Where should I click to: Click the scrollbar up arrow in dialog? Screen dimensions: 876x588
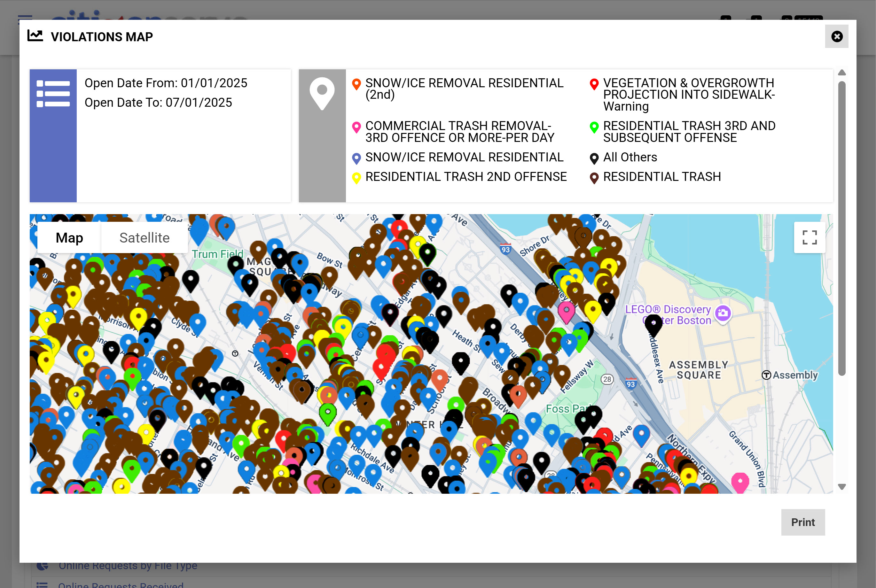coord(841,73)
